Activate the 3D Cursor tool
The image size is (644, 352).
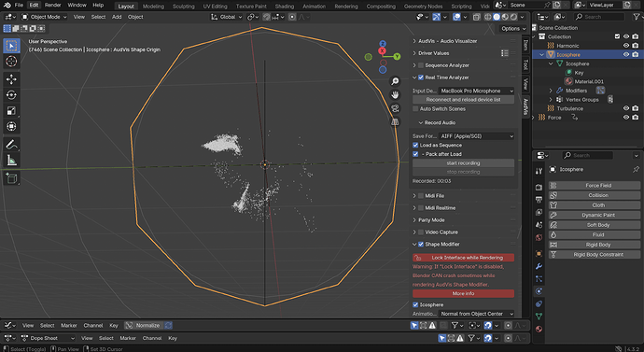click(x=11, y=62)
